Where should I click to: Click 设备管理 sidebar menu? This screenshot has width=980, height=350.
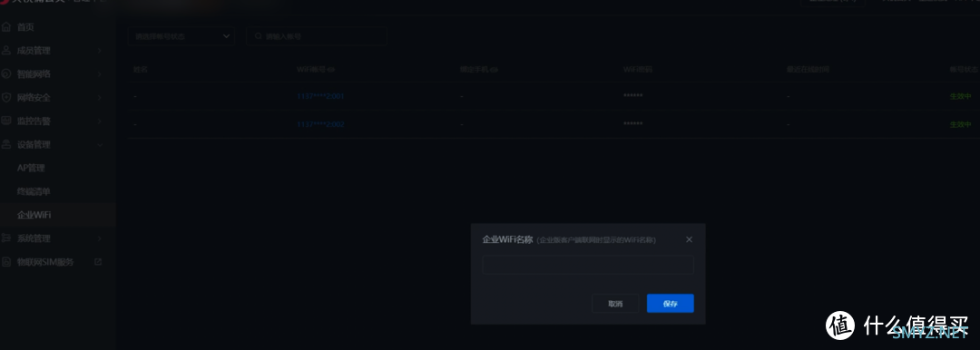click(34, 144)
